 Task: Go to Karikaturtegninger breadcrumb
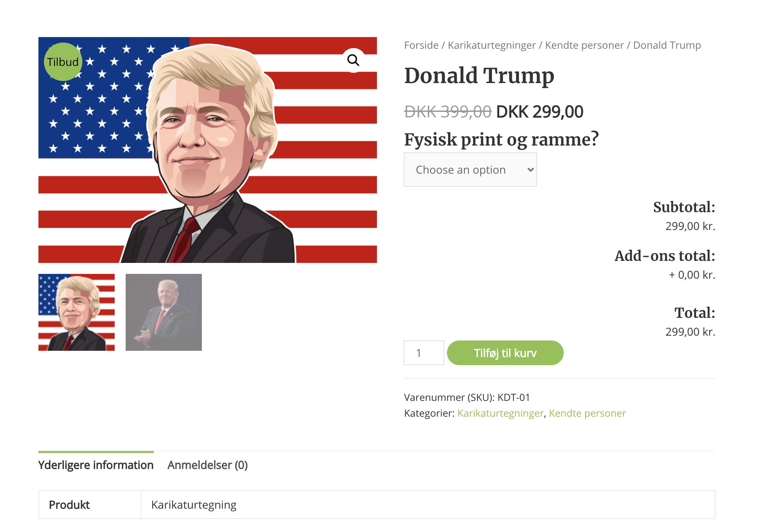(492, 45)
